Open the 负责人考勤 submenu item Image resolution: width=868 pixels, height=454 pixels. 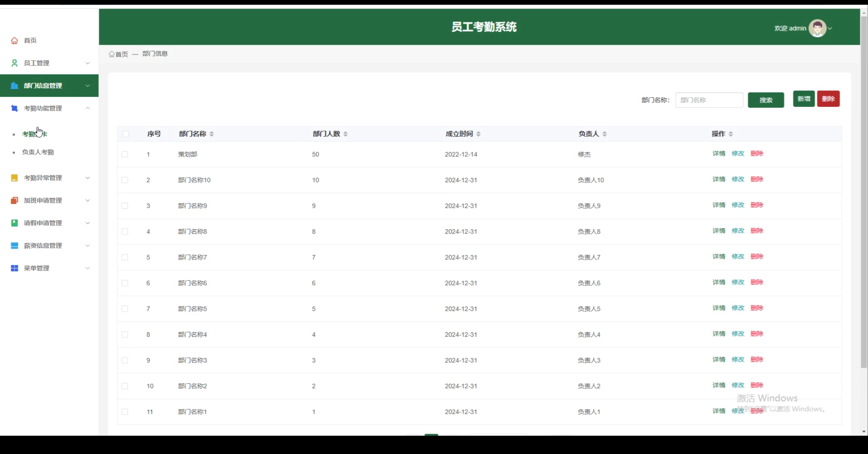coord(38,152)
